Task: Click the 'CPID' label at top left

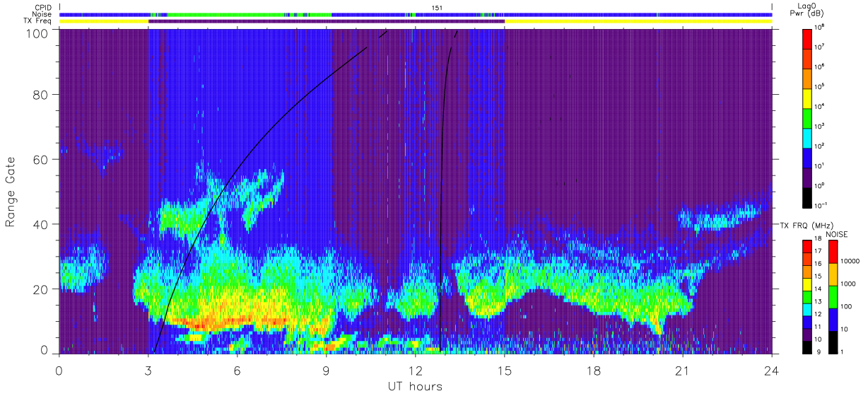Action: coord(42,8)
